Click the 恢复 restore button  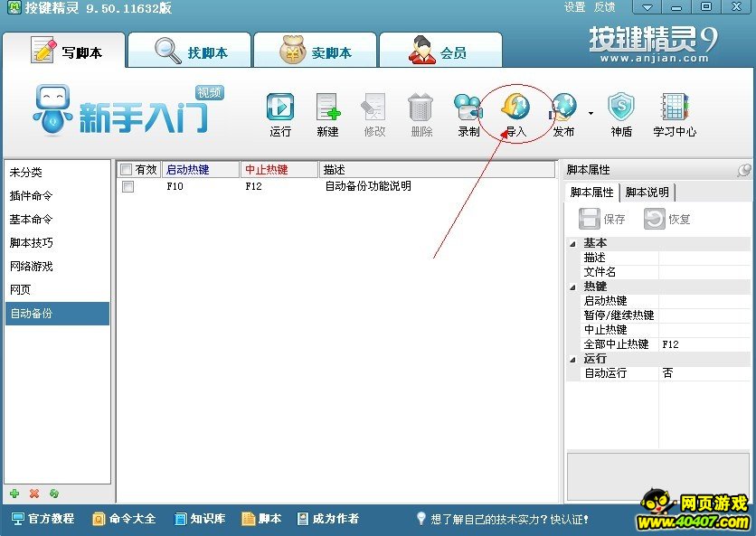(667, 219)
